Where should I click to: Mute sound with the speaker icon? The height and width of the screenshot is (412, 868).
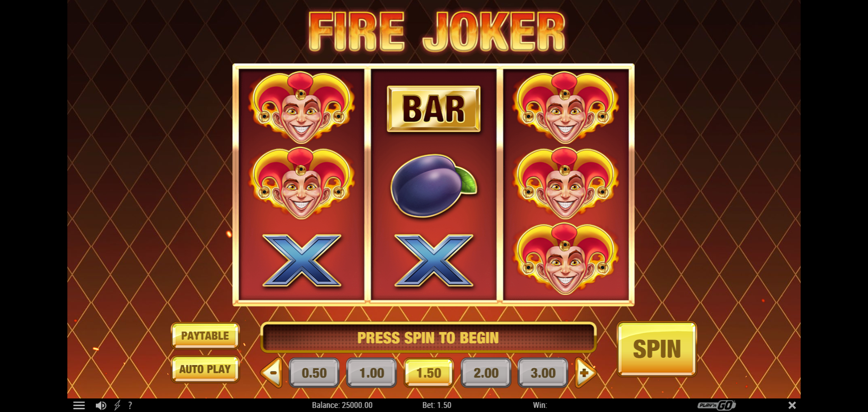101,405
